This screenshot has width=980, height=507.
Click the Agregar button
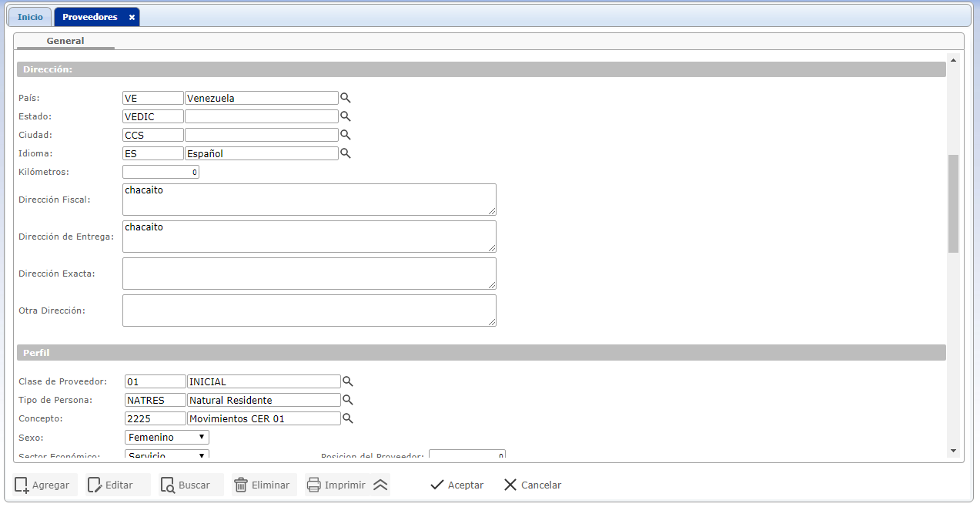pos(43,485)
